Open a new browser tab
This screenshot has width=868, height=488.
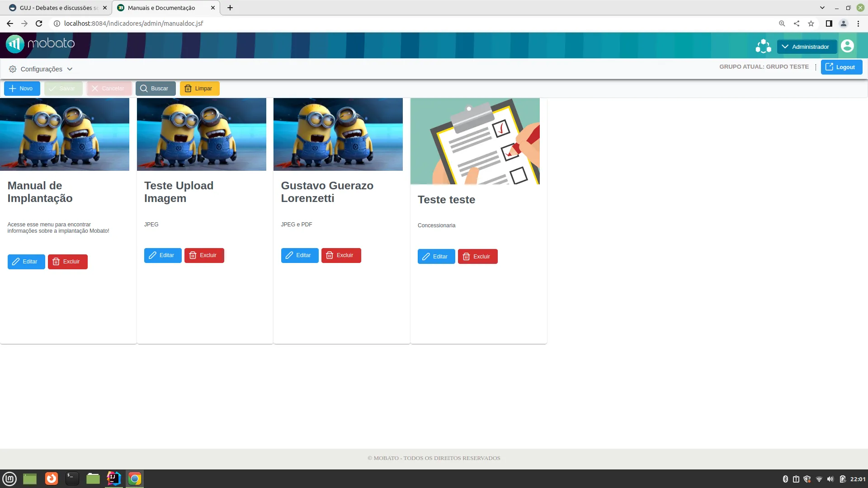230,8
